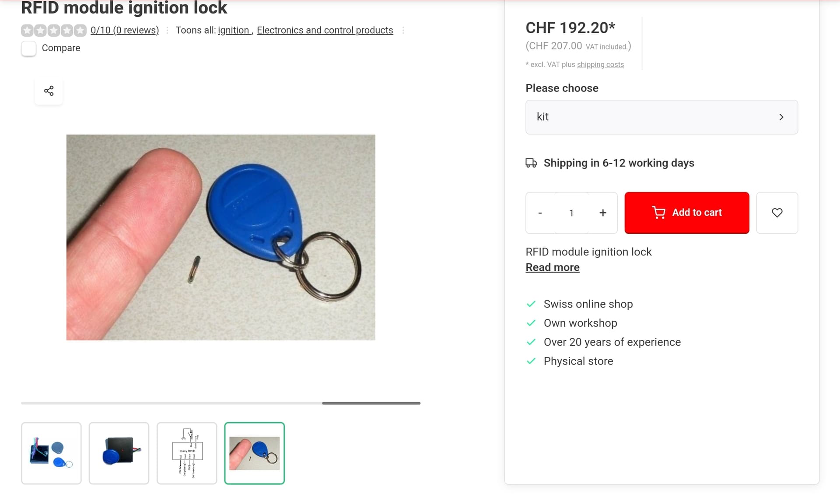Select the black module thumbnail
840x504 pixels.
tap(119, 453)
